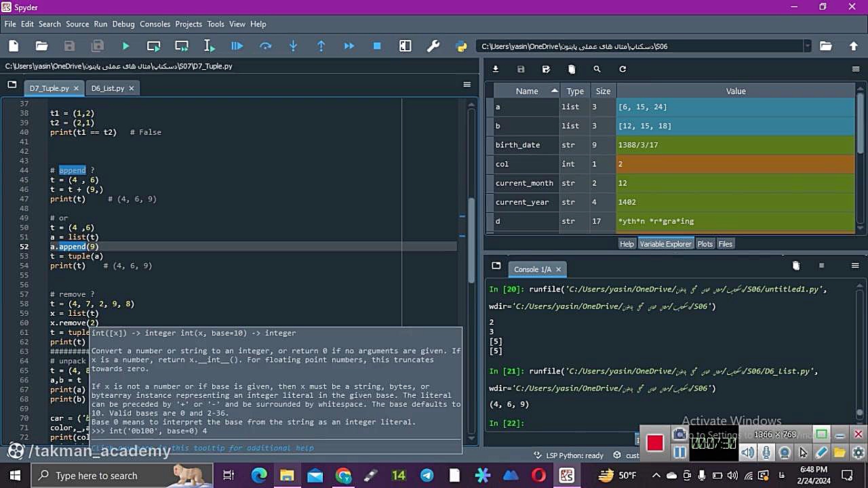
Task: Open Microsoft Edge from the taskbar
Action: pyautogui.click(x=259, y=476)
